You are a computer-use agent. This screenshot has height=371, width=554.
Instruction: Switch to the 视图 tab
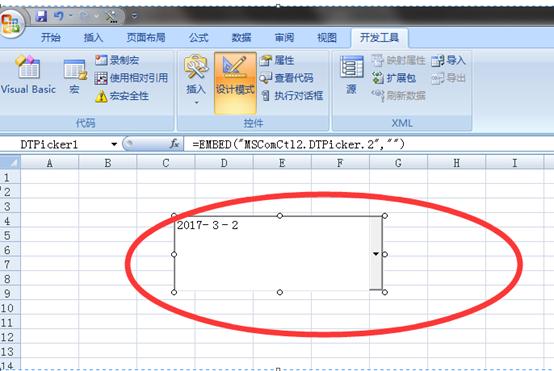(x=327, y=37)
